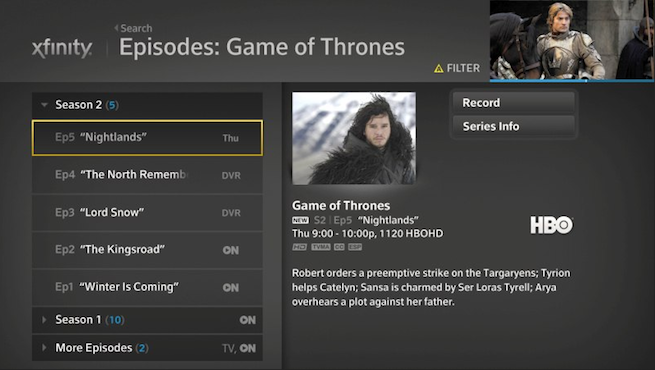Select Ep3 "Lord Snow" episode
The width and height of the screenshot is (655, 370).
click(x=147, y=213)
